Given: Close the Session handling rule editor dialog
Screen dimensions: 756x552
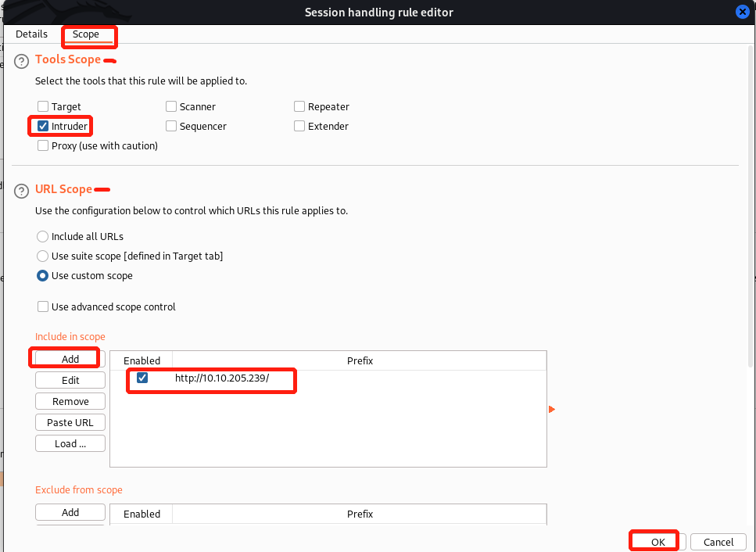Looking at the screenshot, I should coord(742,12).
